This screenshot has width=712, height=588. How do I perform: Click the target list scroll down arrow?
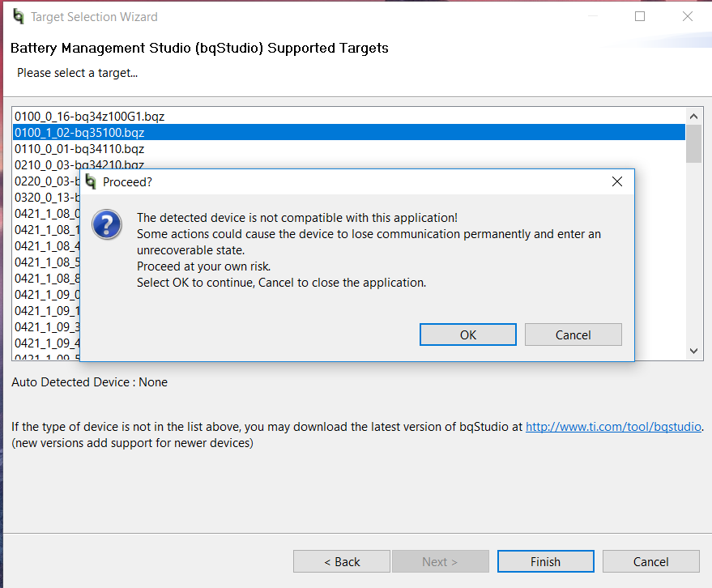[693, 351]
